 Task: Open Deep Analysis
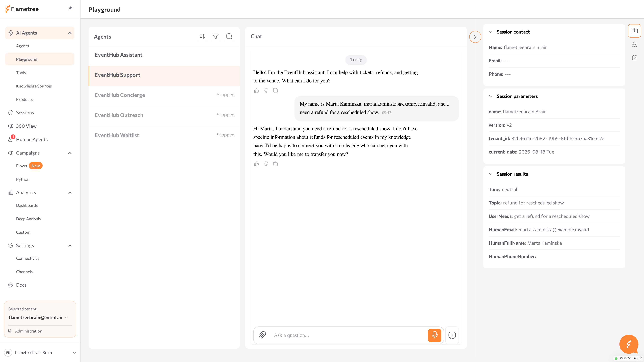(x=28, y=219)
